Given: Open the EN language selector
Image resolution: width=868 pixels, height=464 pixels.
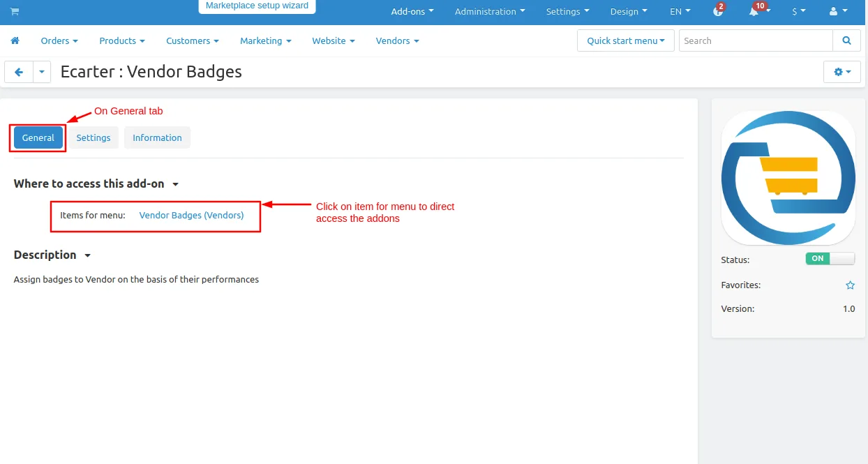Looking at the screenshot, I should pyautogui.click(x=680, y=11).
